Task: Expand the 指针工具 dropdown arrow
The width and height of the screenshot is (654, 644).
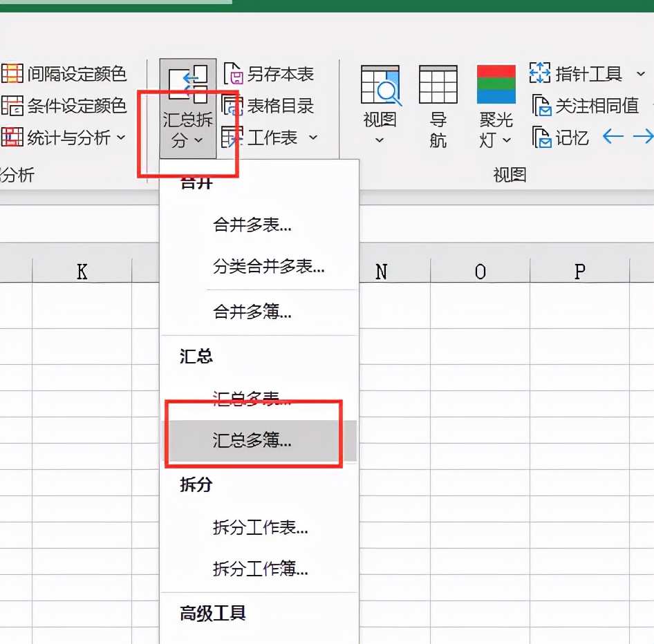Action: [x=641, y=74]
